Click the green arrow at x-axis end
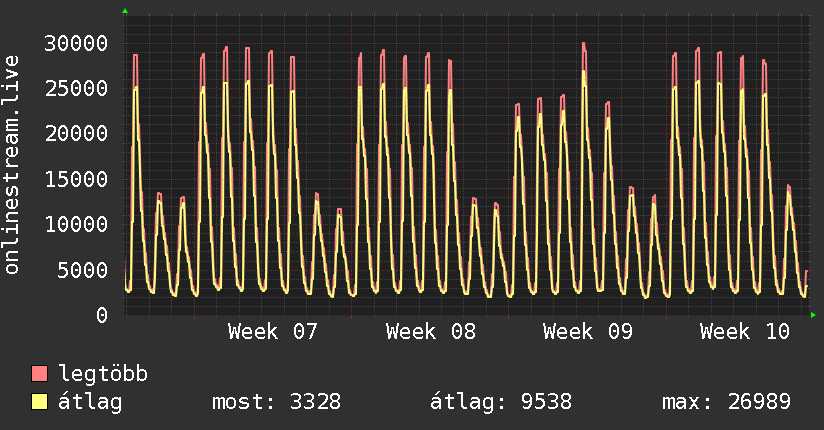Screen dimensions: 824x430 (x=813, y=315)
